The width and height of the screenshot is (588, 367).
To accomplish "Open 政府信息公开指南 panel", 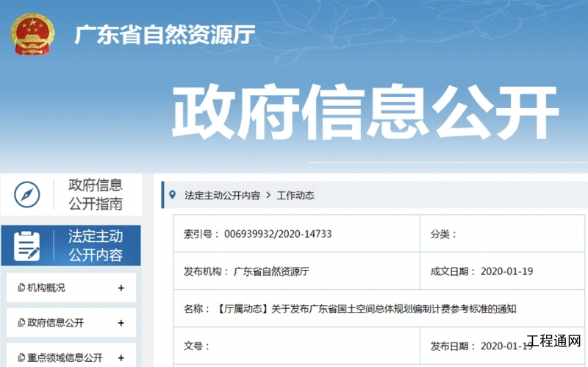I will tap(71, 194).
